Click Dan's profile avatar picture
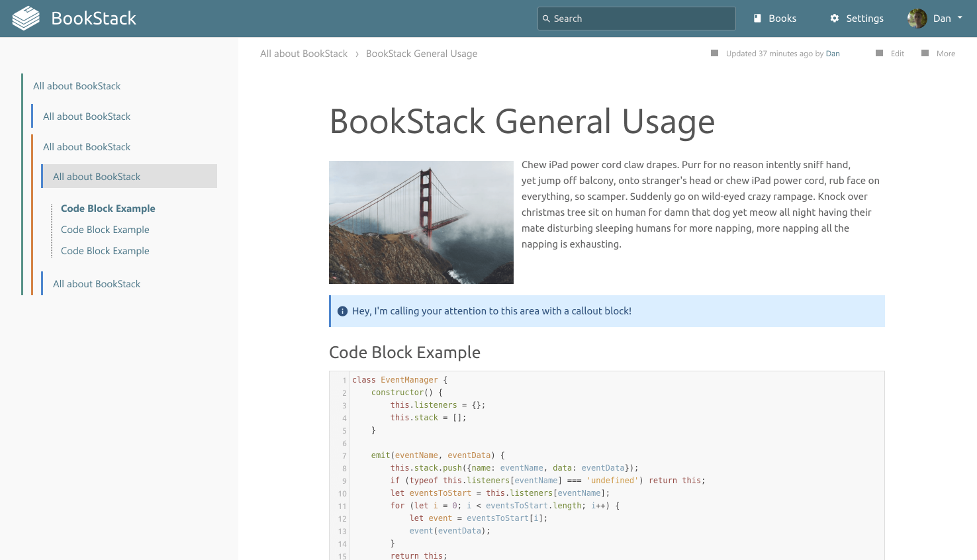 [x=917, y=18]
